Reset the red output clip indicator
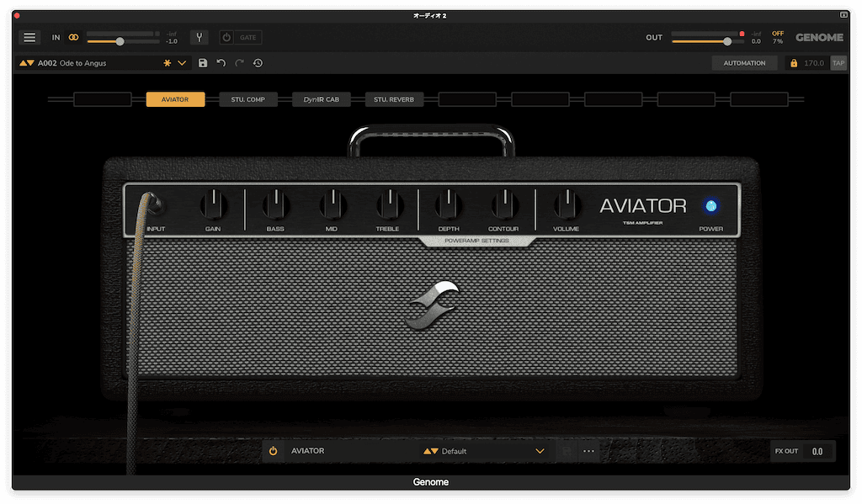The height and width of the screenshot is (504, 862). 742,34
